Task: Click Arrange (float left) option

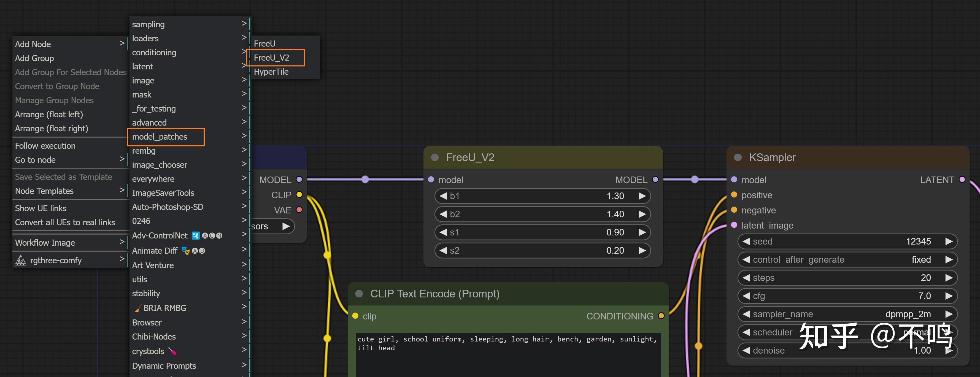Action: (x=49, y=115)
